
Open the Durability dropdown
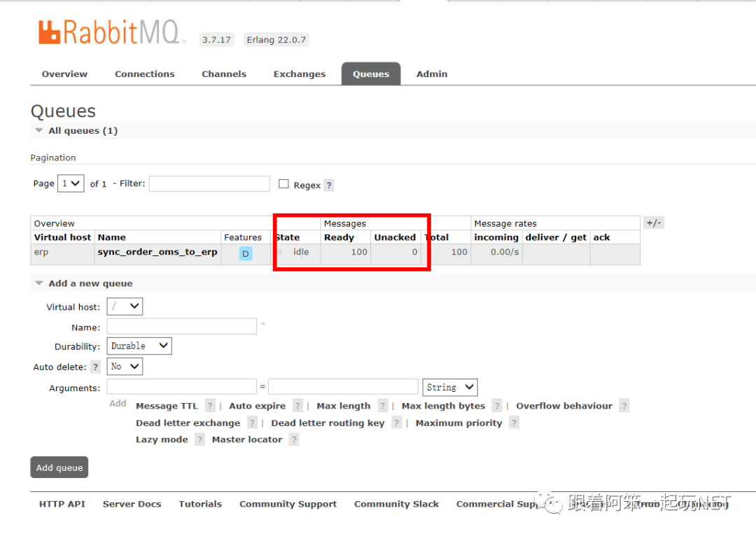point(139,346)
